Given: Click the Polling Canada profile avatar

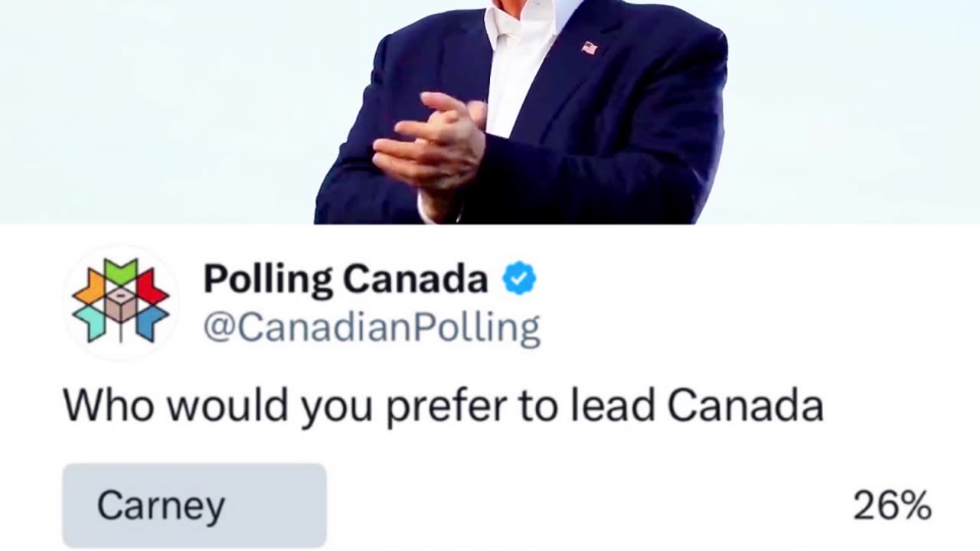Looking at the screenshot, I should click(x=120, y=302).
